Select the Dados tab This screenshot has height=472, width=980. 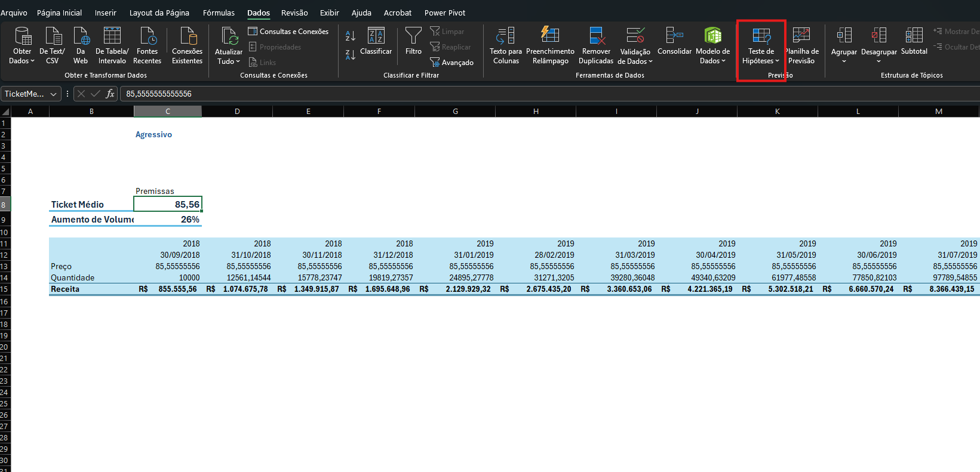259,13
